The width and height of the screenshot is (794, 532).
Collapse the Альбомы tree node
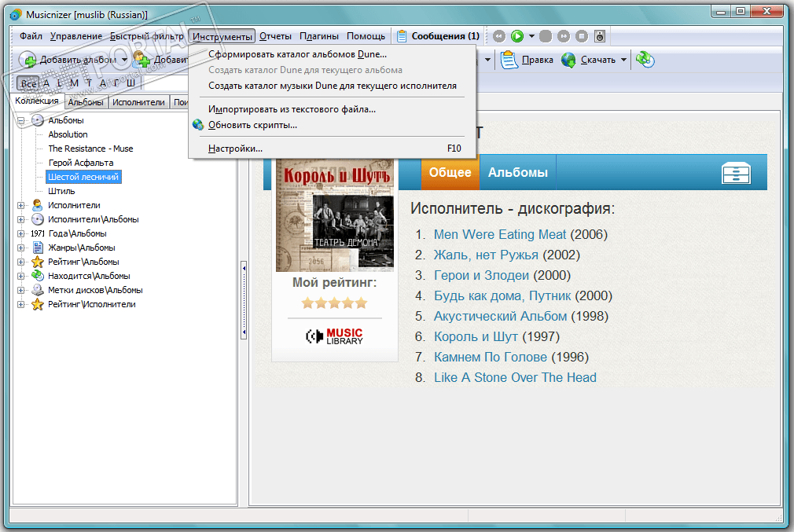[x=20, y=120]
